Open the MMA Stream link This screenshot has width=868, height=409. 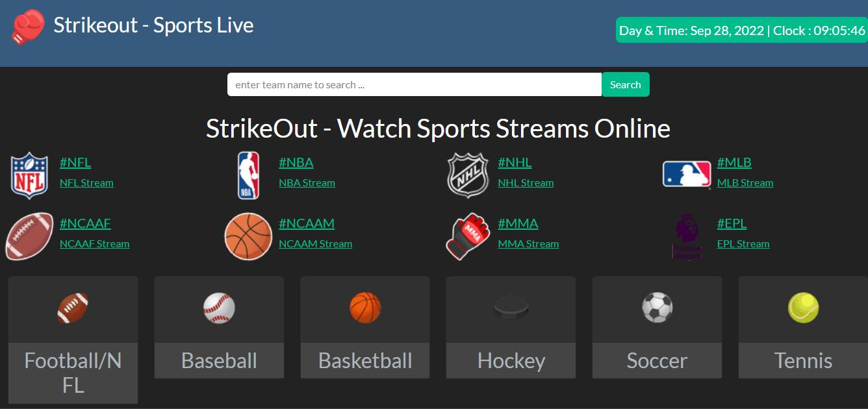[528, 244]
